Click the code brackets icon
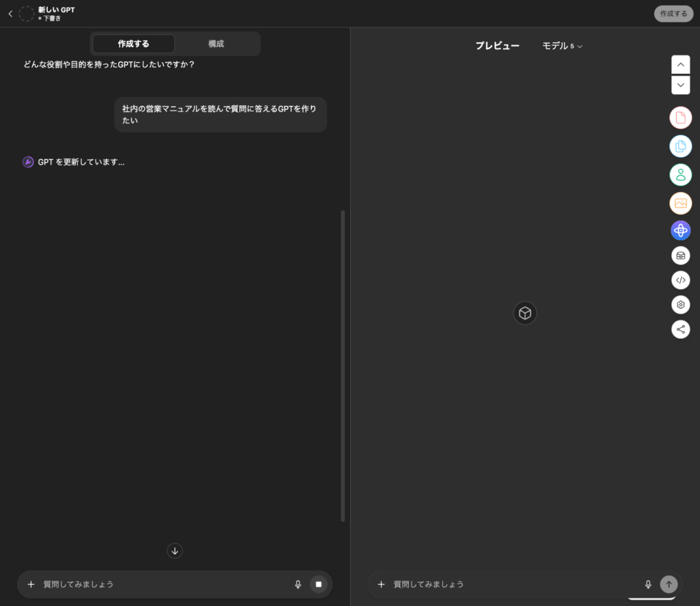This screenshot has height=606, width=700. (680, 279)
